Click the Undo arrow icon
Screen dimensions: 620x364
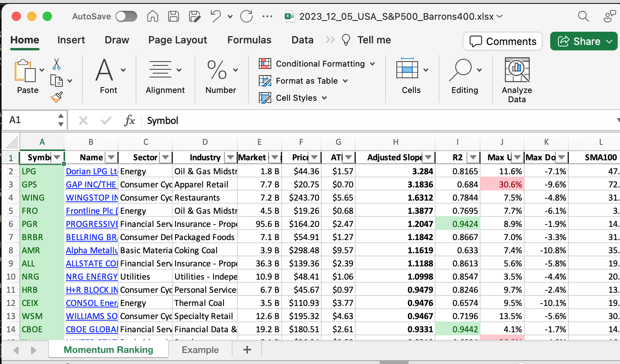point(215,16)
